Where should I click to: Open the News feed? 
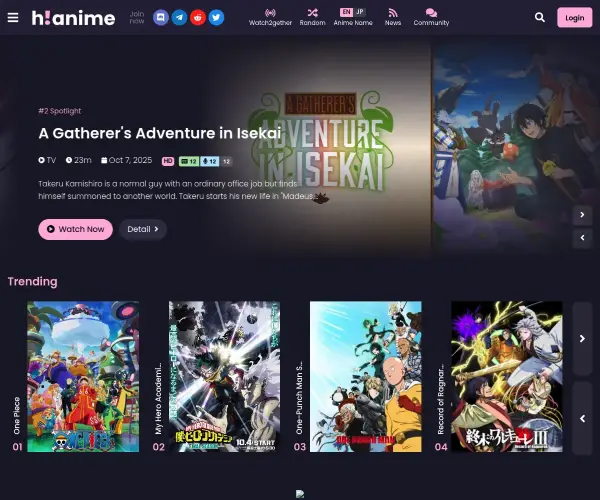(x=393, y=18)
